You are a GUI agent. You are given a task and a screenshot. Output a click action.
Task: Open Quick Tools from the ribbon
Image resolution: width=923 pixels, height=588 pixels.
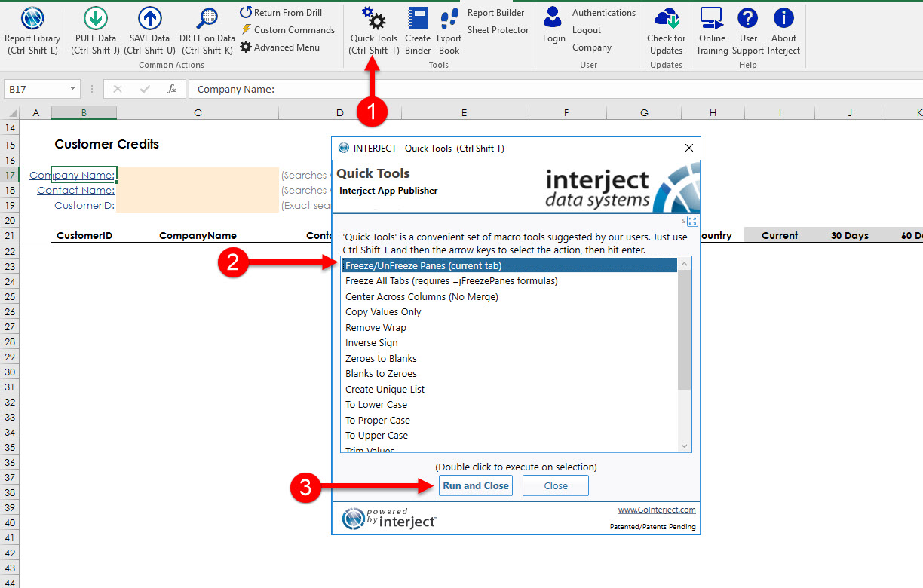(374, 30)
